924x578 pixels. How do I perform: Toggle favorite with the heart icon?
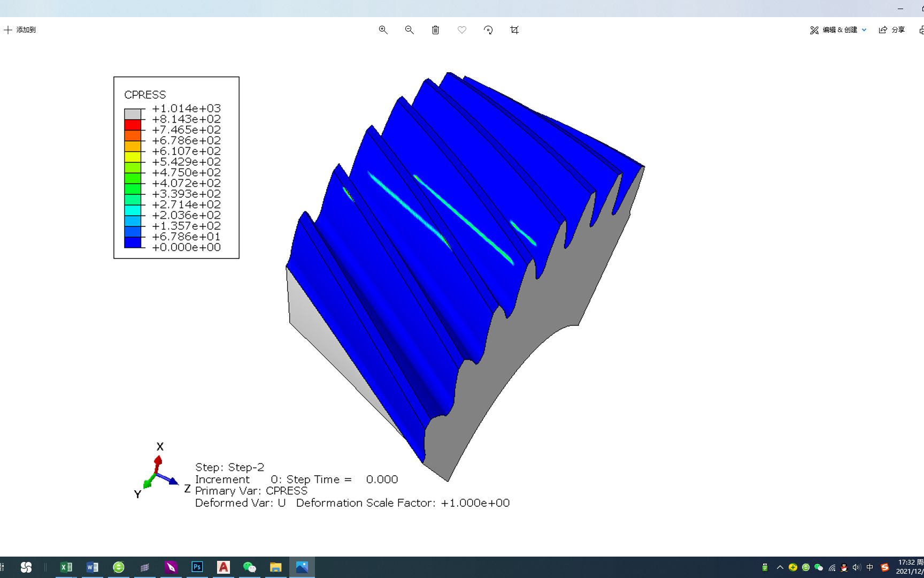pyautogui.click(x=461, y=30)
